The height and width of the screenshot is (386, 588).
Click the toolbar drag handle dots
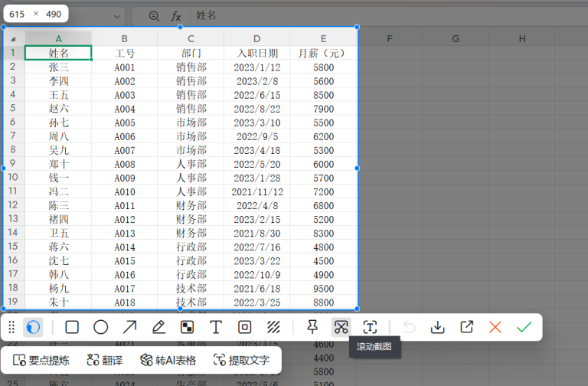point(11,327)
